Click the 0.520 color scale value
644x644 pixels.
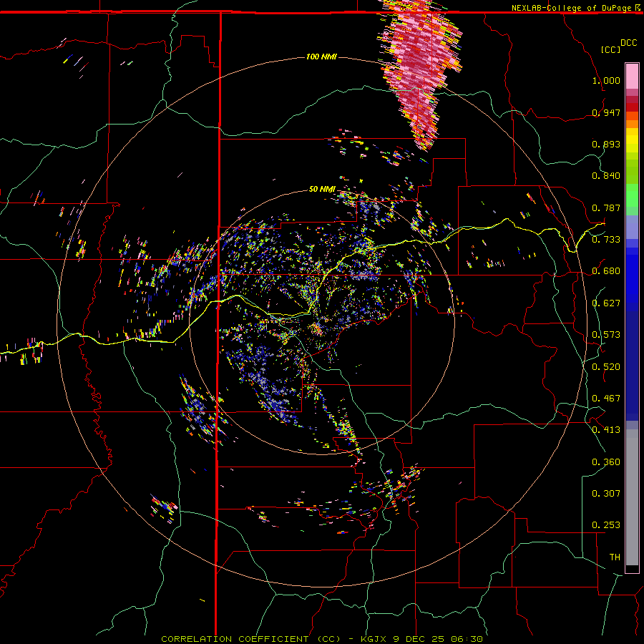click(606, 367)
